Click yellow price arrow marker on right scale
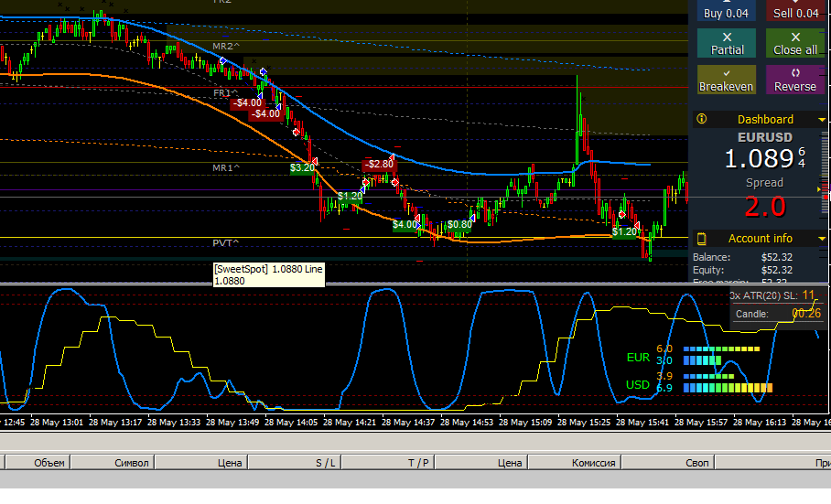The height and width of the screenshot is (504, 831). point(819,189)
